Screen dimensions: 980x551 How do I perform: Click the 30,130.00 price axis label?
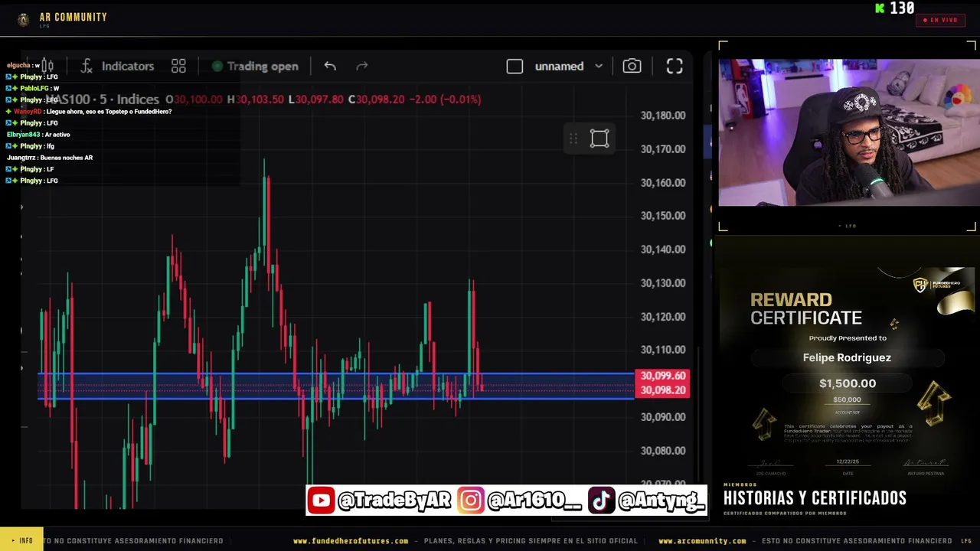coord(663,283)
